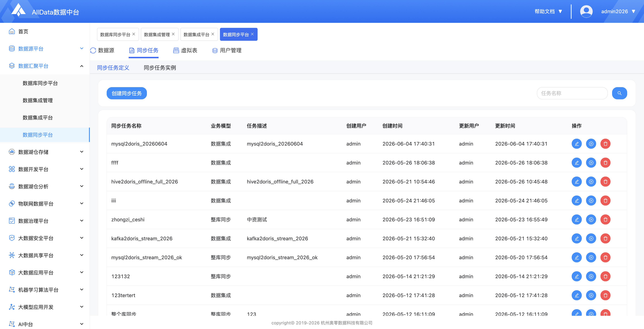Click the search magnifier button

point(619,93)
